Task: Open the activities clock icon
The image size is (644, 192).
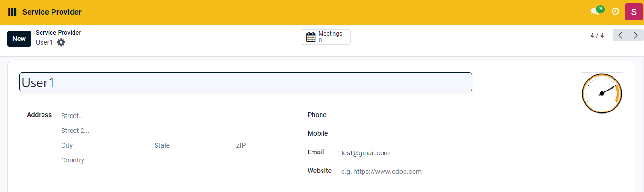Action: tap(615, 11)
